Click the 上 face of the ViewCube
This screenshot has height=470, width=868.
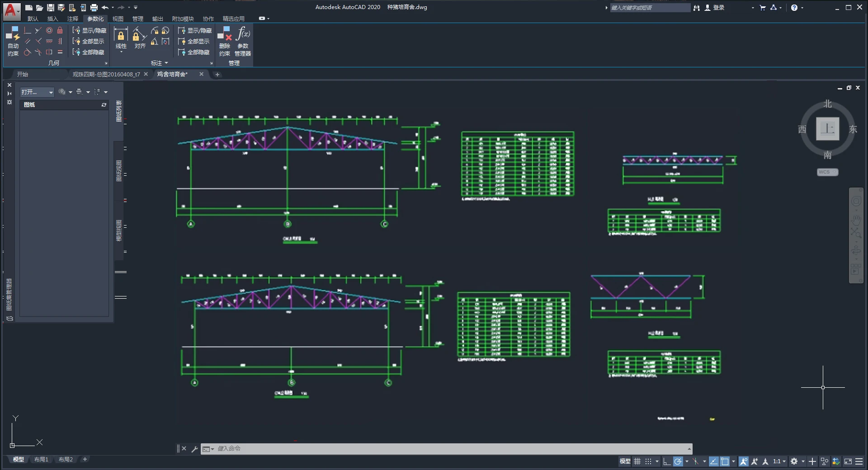tap(827, 129)
